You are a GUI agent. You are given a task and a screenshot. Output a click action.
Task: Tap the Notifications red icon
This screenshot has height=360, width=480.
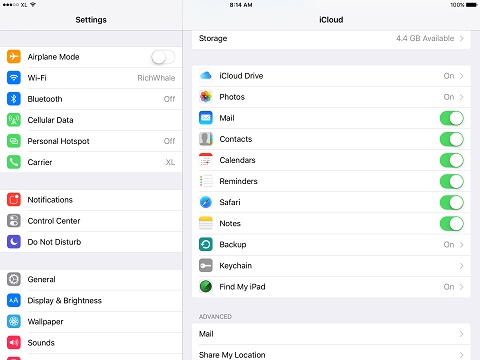coord(14,200)
